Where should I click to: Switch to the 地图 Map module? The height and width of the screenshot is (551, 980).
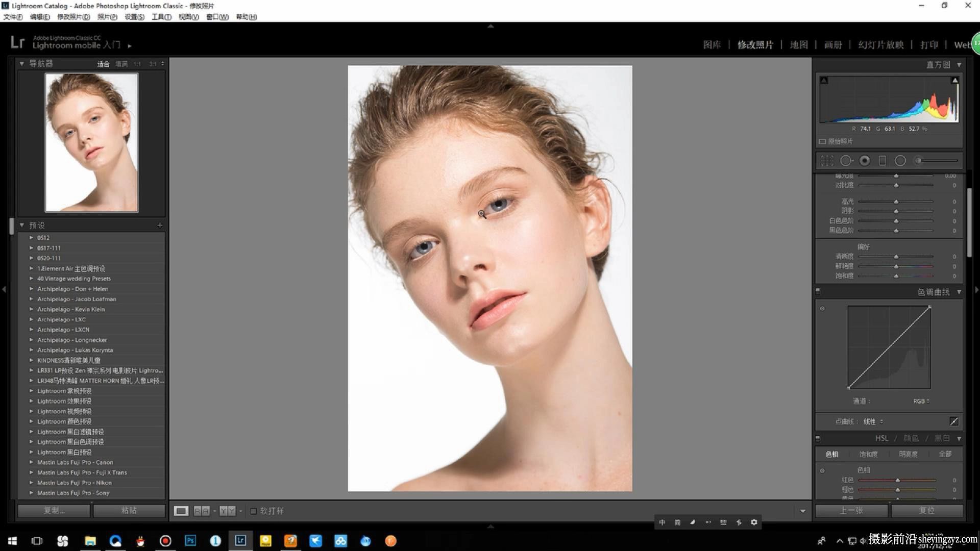tap(799, 45)
